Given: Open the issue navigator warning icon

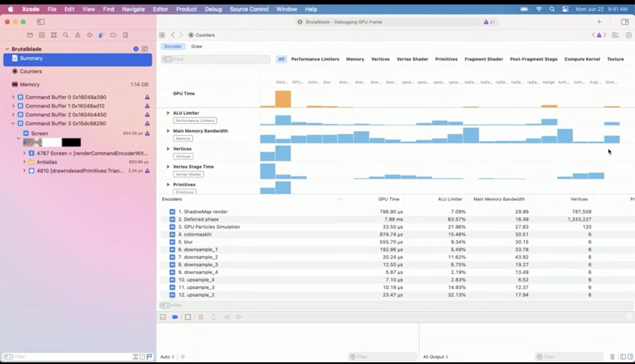Looking at the screenshot, I should point(77,35).
